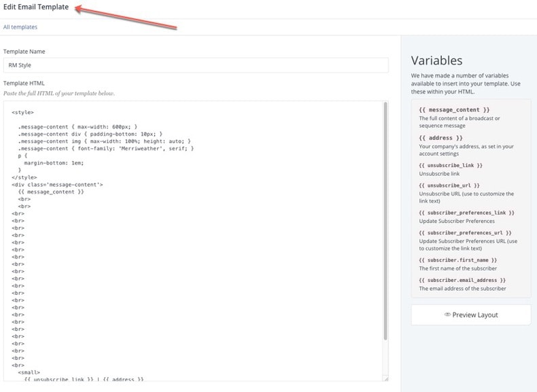
Task: Click the opening <style> tag line in the editor
Action: click(22, 112)
